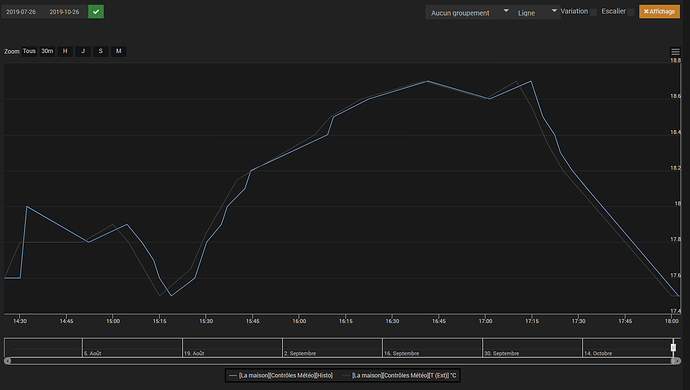
Task: Click the Affichage close cross icon
Action: [x=646, y=12]
